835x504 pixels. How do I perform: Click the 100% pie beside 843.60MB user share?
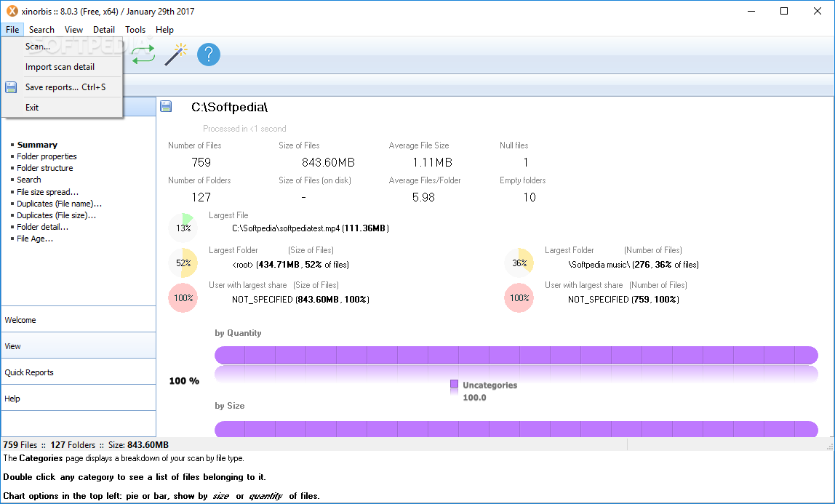coord(183,298)
